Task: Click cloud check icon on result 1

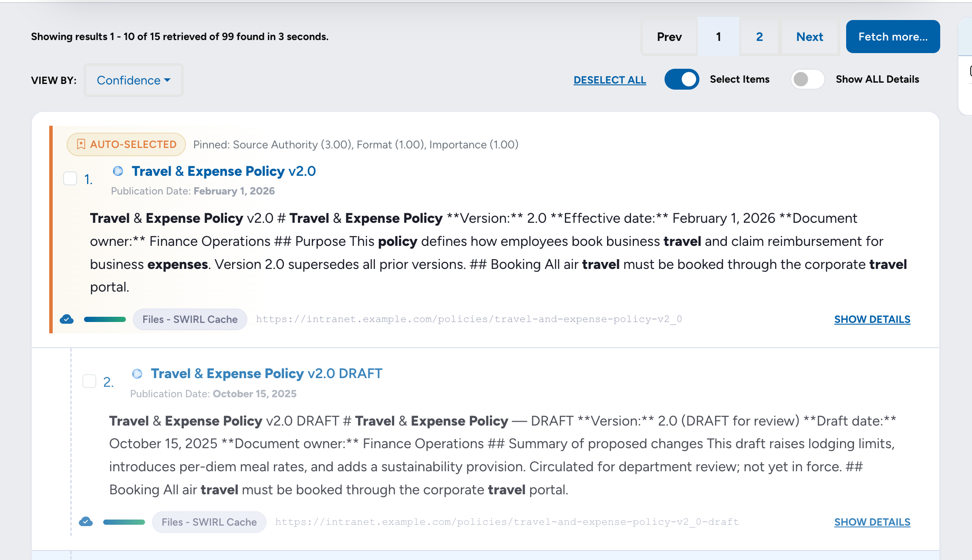Action: pyautogui.click(x=67, y=319)
